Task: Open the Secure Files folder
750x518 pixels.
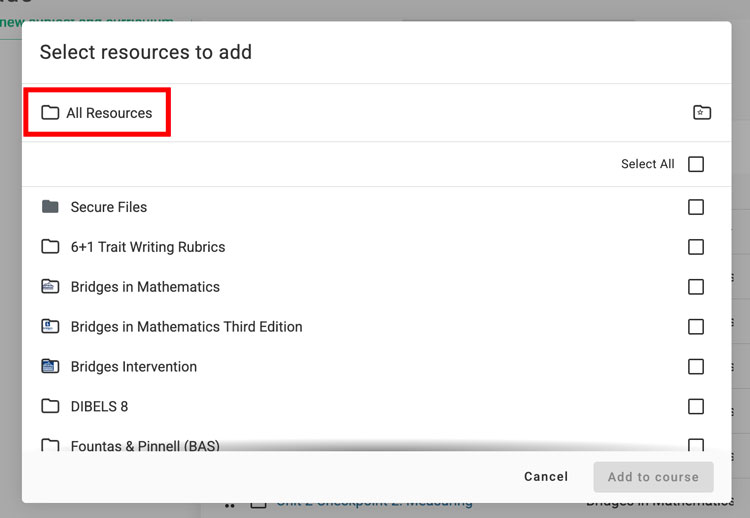Action: click(x=108, y=207)
